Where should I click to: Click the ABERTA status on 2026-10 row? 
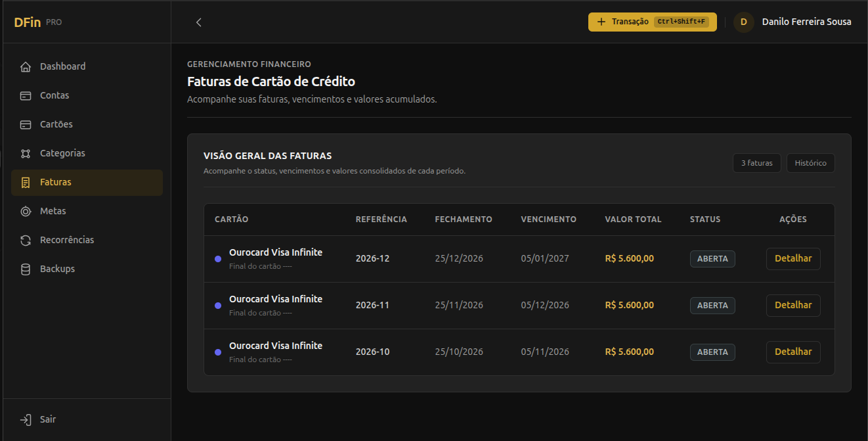pyautogui.click(x=712, y=352)
